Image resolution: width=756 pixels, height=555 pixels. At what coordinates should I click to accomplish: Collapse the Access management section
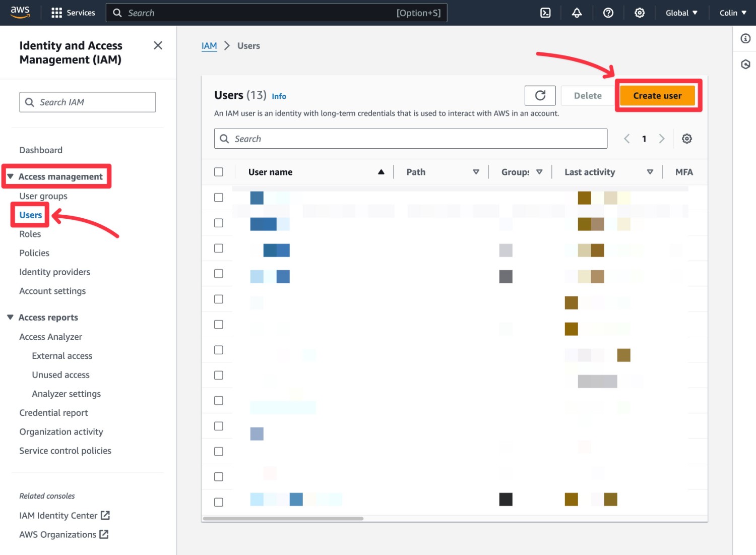coord(10,176)
